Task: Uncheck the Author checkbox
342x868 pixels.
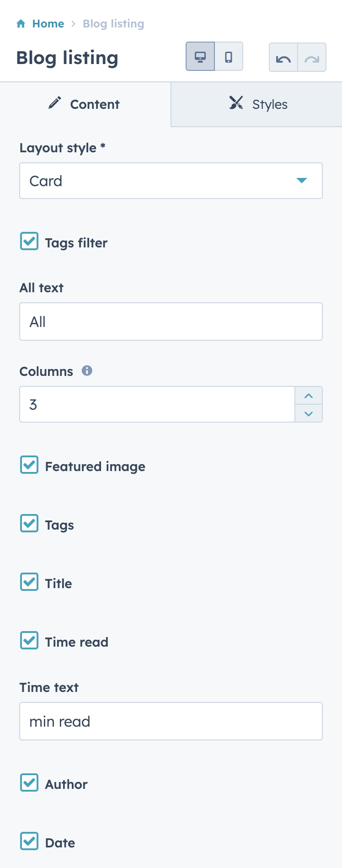Action: (x=29, y=783)
